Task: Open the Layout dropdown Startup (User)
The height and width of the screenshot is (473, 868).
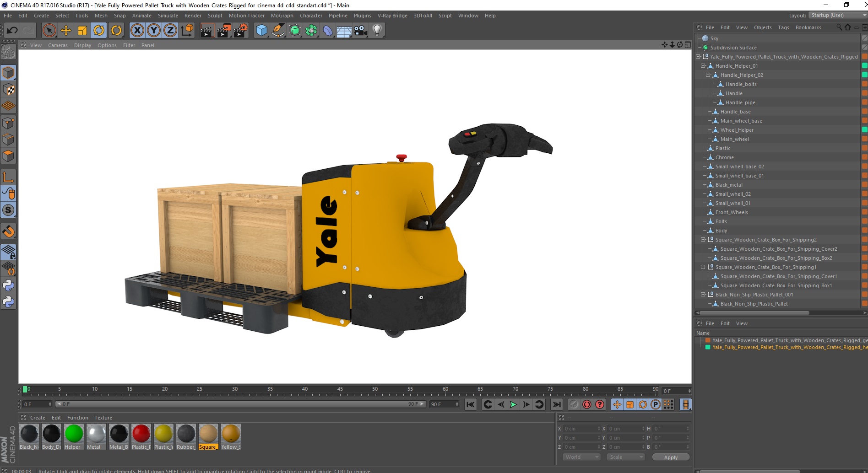Action: (x=837, y=15)
